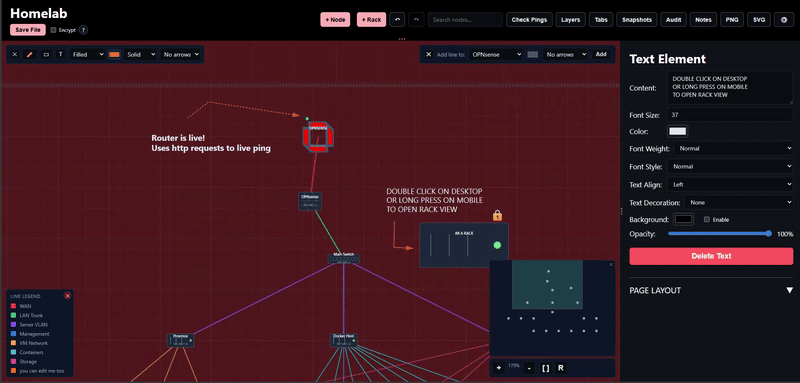This screenshot has height=383, width=800.
Task: Open the Audit panel
Action: [x=673, y=20]
